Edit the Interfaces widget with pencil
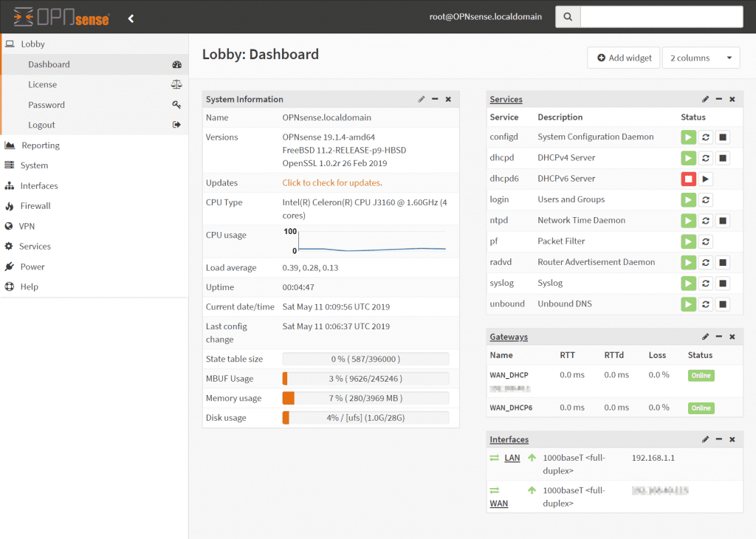Screen dimensions: 756x539 [705, 439]
